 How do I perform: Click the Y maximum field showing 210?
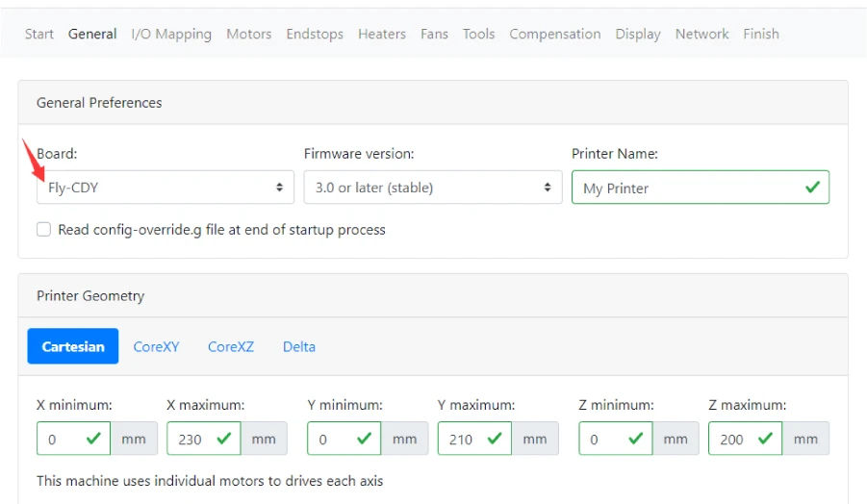coord(463,439)
